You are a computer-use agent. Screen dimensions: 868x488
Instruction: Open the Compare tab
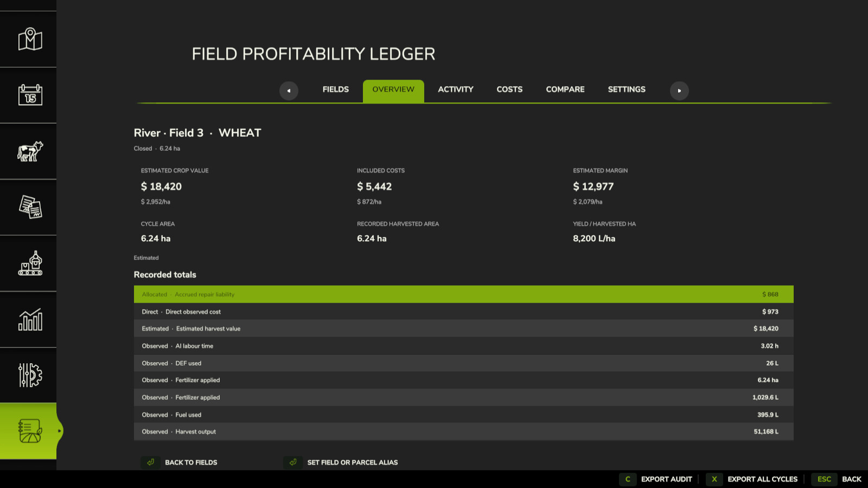pos(565,89)
